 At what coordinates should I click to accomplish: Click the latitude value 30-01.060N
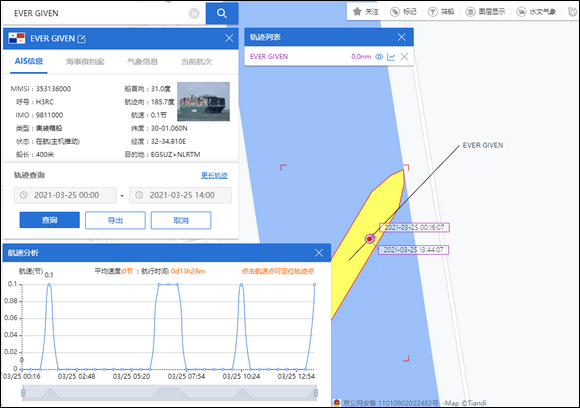[x=169, y=128]
